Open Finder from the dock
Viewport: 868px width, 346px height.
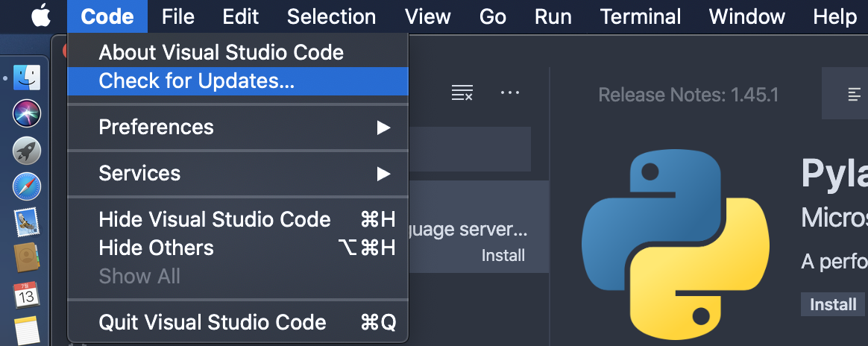tap(27, 78)
